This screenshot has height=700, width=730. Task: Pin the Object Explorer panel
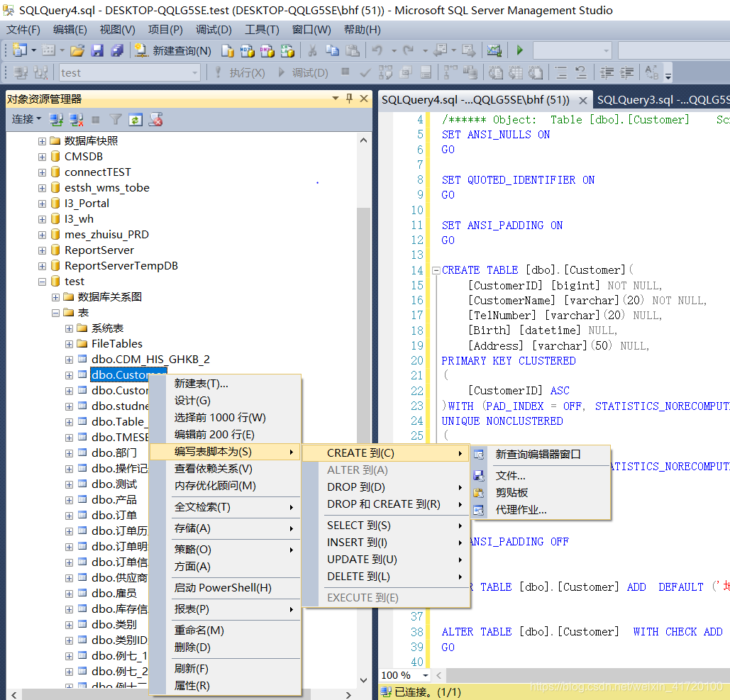(349, 99)
